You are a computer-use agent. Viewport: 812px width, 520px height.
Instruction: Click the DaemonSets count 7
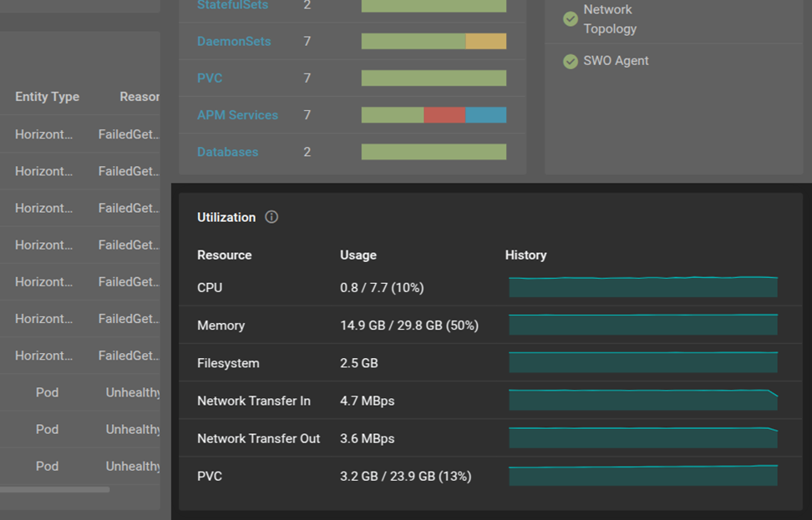click(x=307, y=42)
